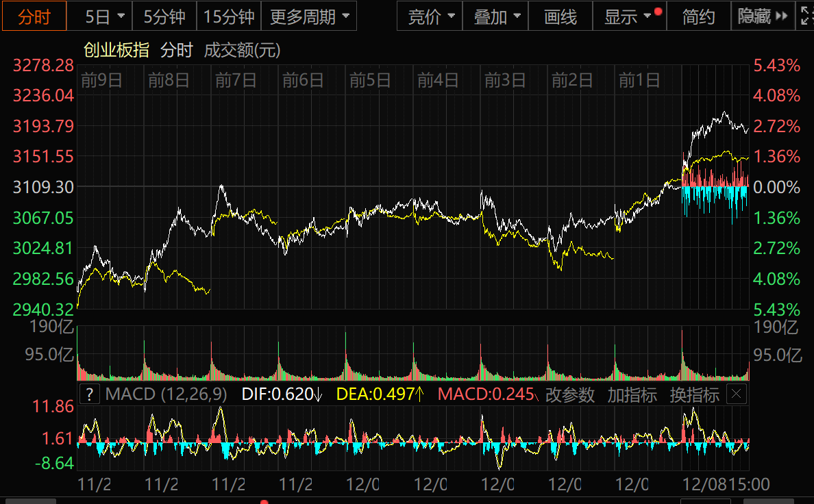Toggle the 简约 simple view mode
Image resolution: width=814 pixels, height=504 pixels.
(x=698, y=16)
